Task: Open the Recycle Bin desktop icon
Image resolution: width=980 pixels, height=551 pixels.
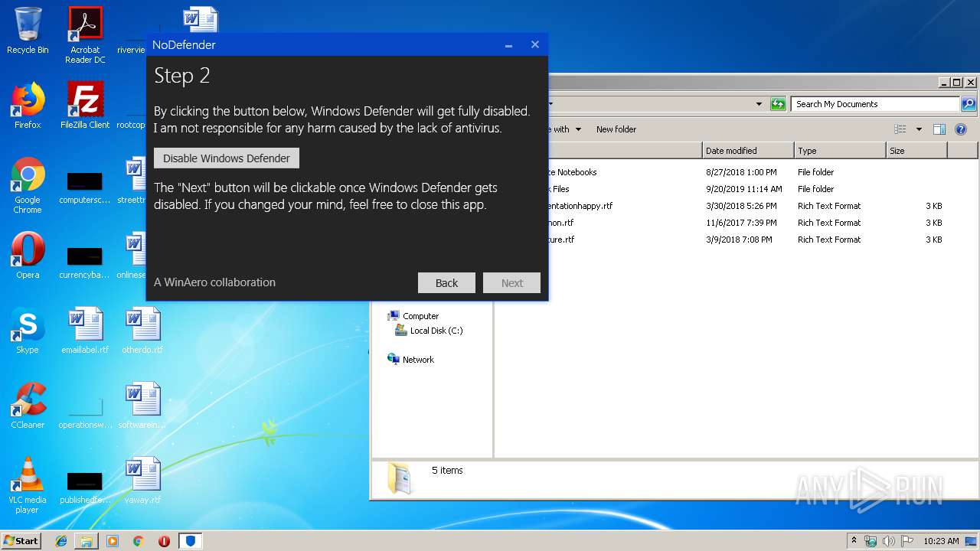Action: (x=28, y=31)
